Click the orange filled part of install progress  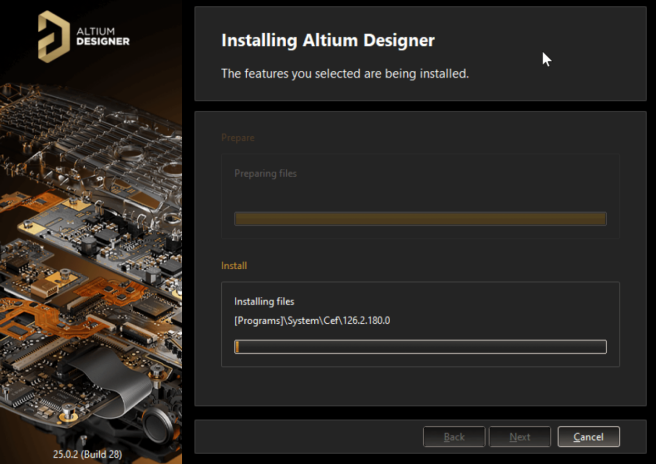(237, 347)
